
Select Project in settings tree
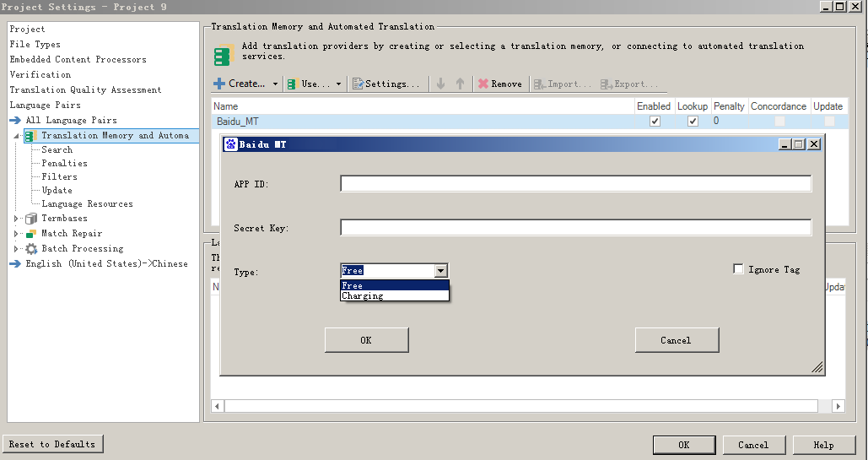(27, 29)
